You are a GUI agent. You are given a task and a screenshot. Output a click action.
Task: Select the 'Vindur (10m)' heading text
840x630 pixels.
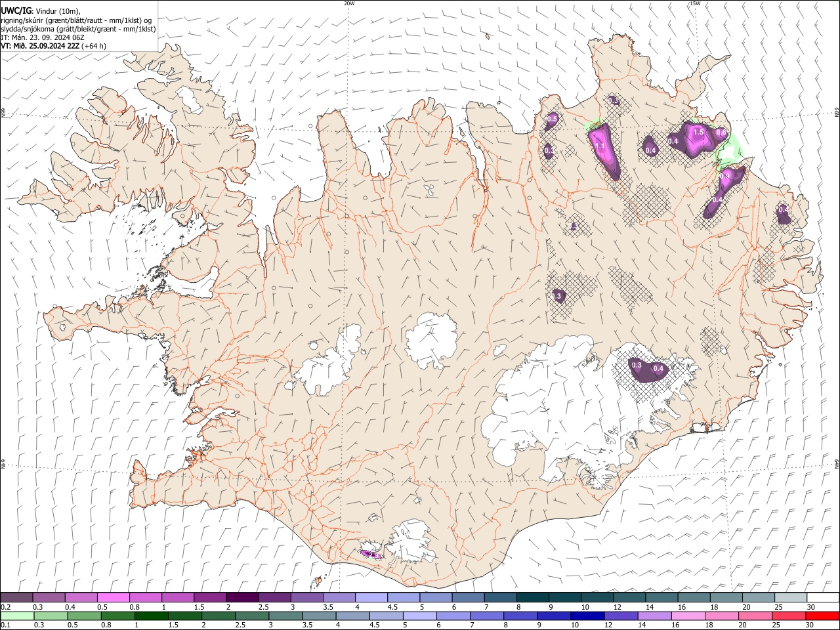[58, 11]
